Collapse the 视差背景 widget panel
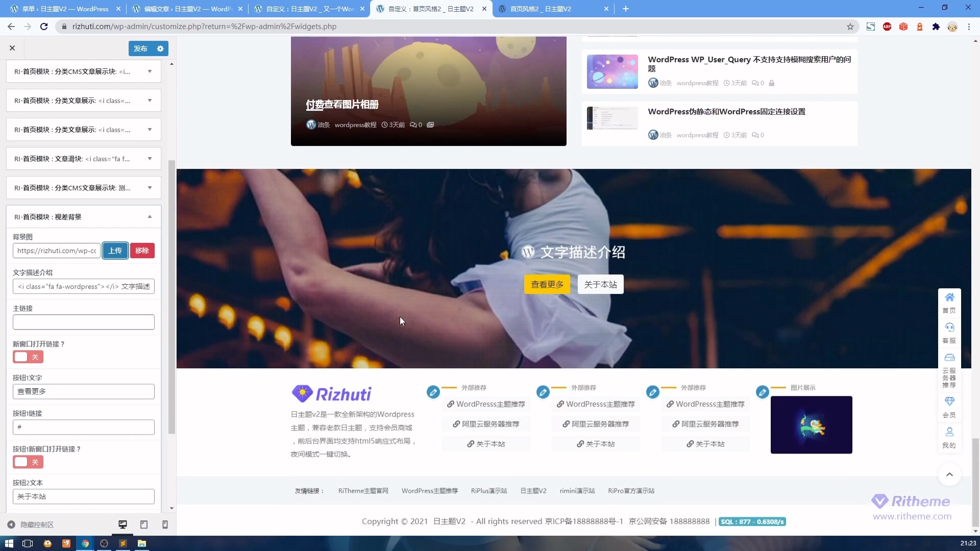The height and width of the screenshot is (551, 980). point(150,217)
